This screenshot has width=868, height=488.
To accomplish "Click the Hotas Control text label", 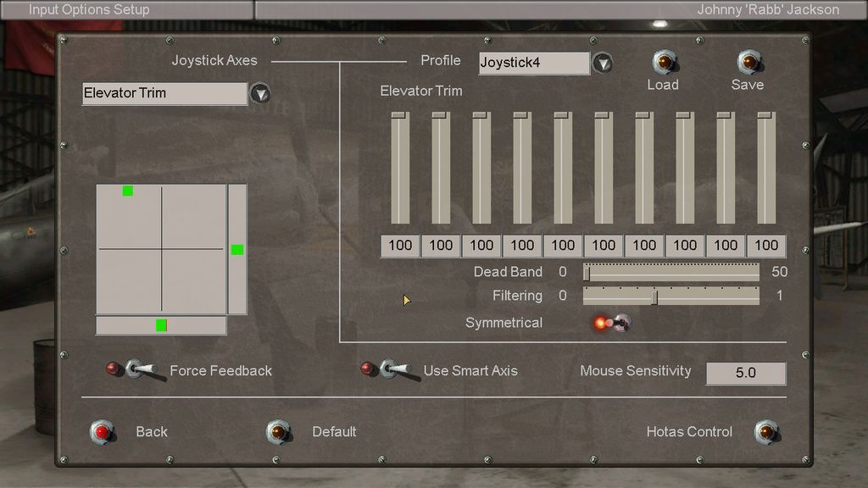I will [689, 432].
